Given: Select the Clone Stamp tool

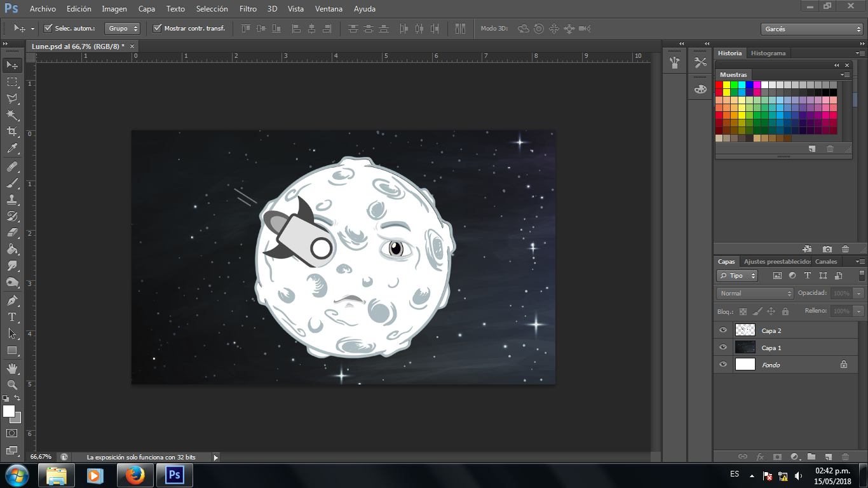Looking at the screenshot, I should tap(12, 200).
